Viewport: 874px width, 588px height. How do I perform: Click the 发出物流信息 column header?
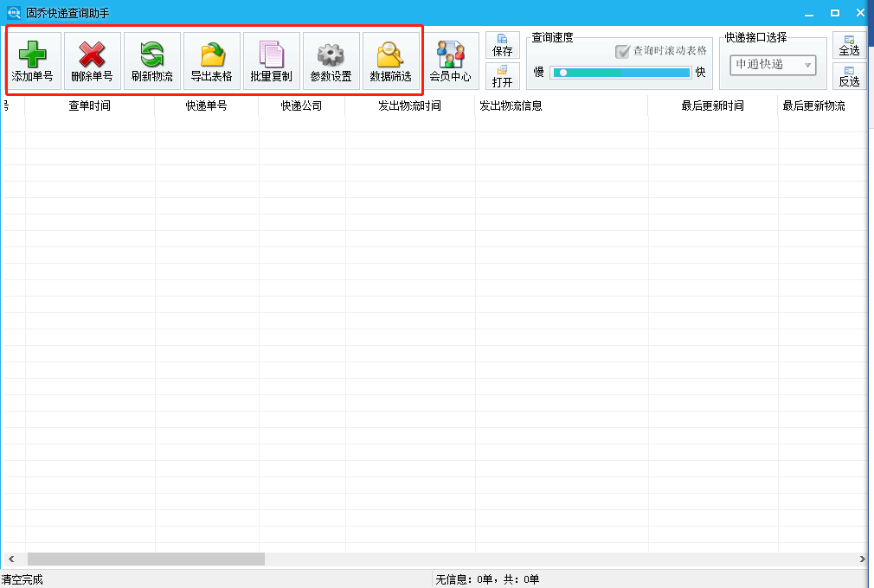(562, 105)
